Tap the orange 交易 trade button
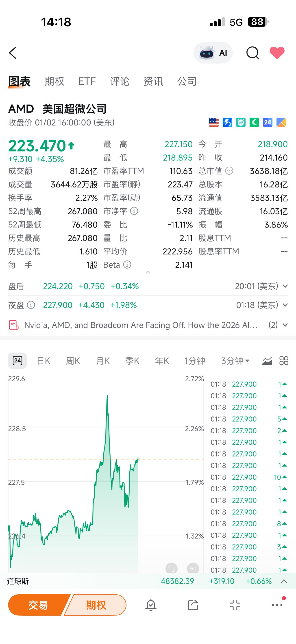Image resolution: width=296 pixels, height=644 pixels. coord(38,605)
